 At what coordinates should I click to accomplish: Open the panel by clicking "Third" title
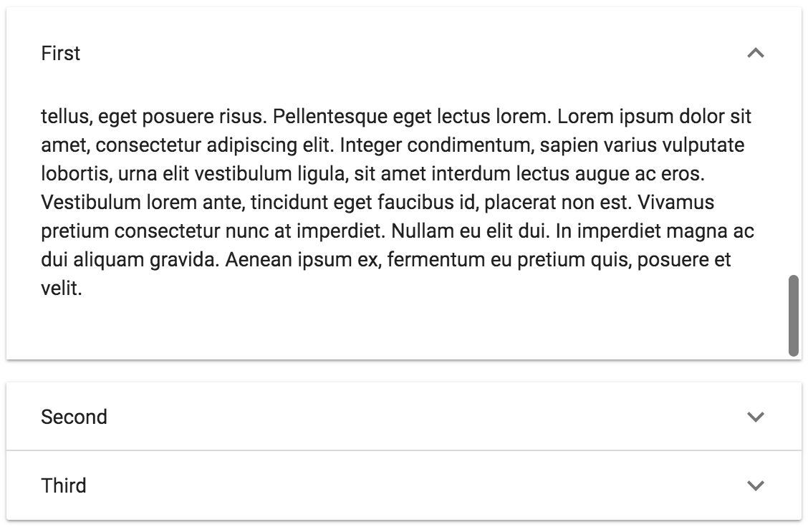tap(64, 485)
